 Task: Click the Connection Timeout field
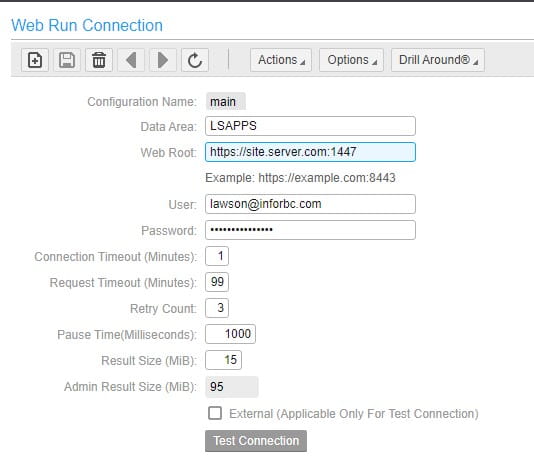pyautogui.click(x=217, y=256)
